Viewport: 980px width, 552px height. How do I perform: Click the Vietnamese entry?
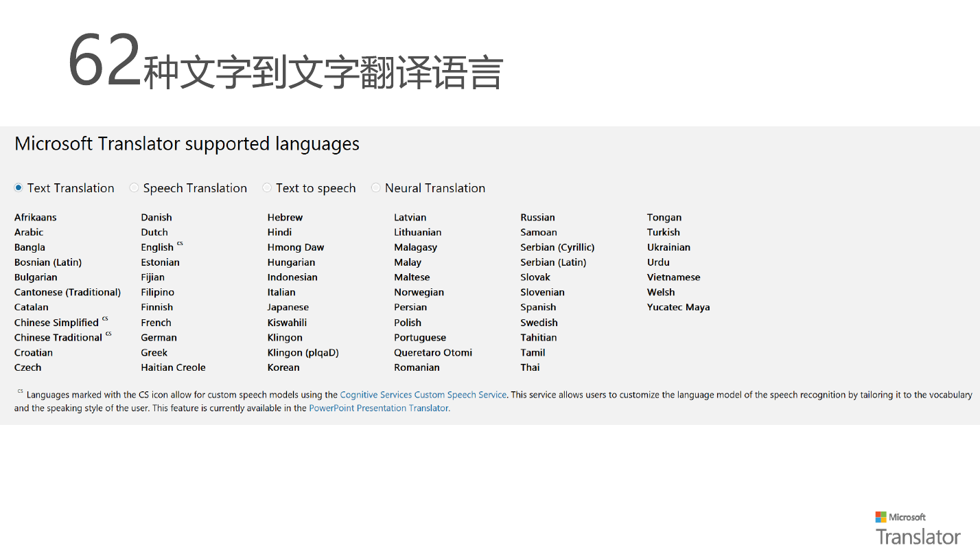674,277
